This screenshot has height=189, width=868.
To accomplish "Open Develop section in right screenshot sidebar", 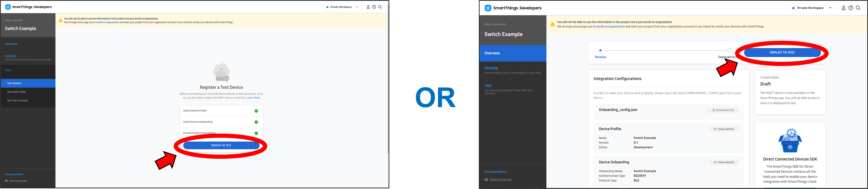I will pyautogui.click(x=491, y=68).
